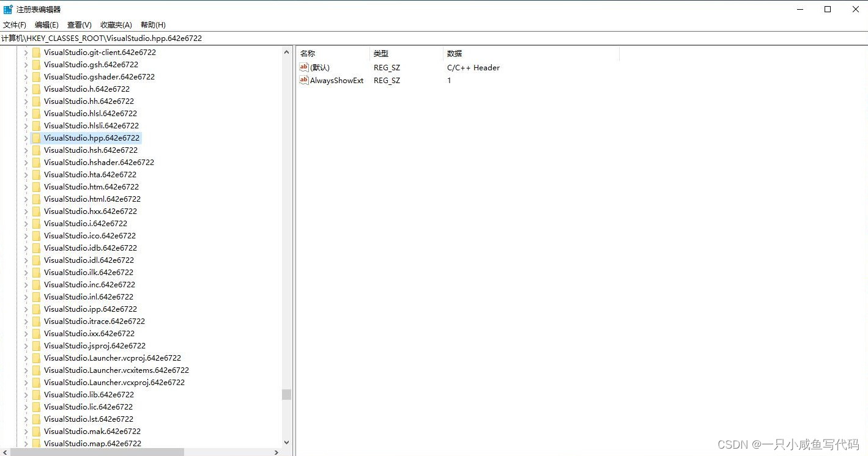Click folder icon of VisualStudio.hshader.642e6722
The width and height of the screenshot is (868, 456).
[36, 163]
